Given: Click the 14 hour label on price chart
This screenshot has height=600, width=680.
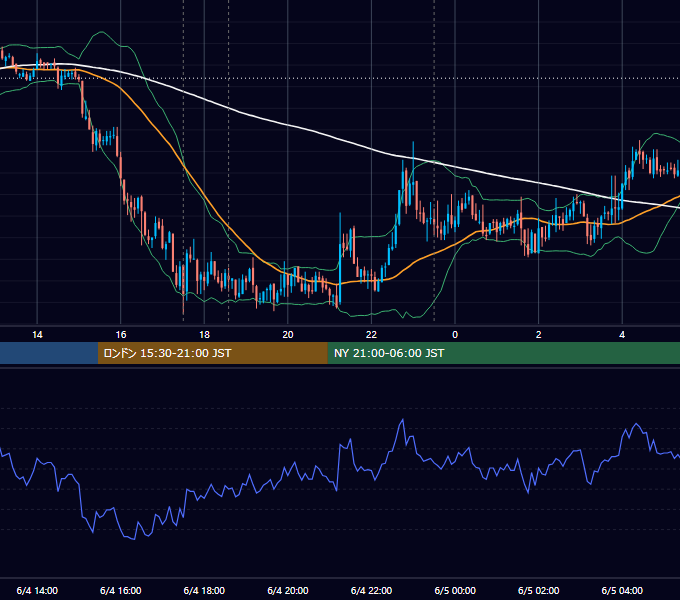Looking at the screenshot, I should coord(37,335).
